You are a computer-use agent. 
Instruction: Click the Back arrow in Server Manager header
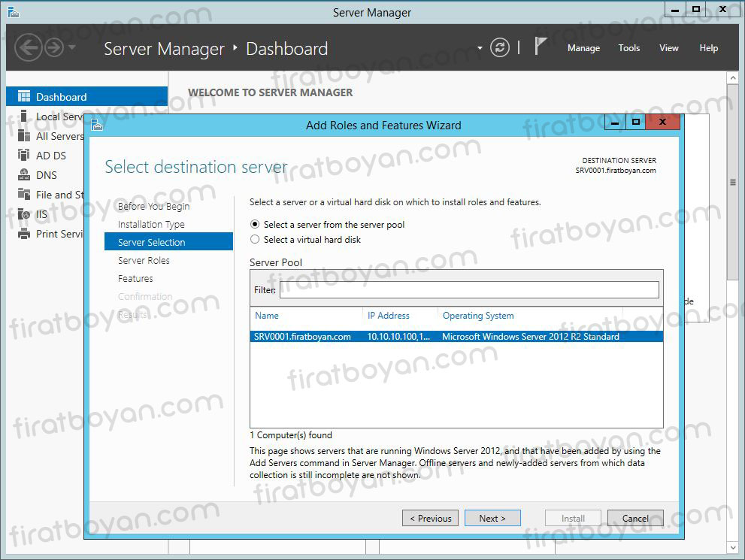(x=28, y=47)
